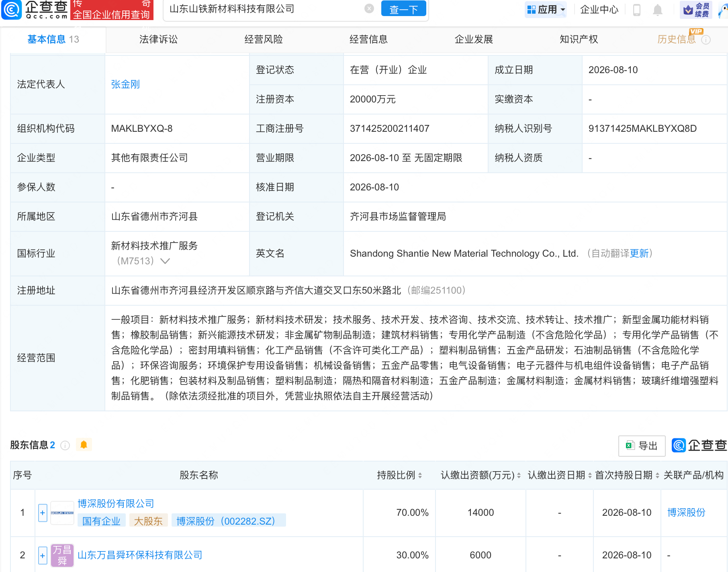
Task: Click the info icon beside 历史信息
Action: click(x=706, y=40)
